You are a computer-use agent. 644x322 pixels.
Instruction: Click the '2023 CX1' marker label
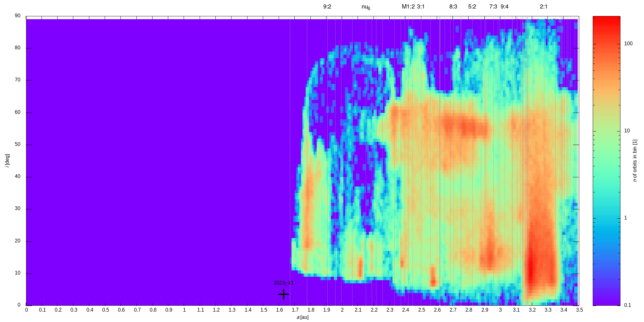point(284,283)
